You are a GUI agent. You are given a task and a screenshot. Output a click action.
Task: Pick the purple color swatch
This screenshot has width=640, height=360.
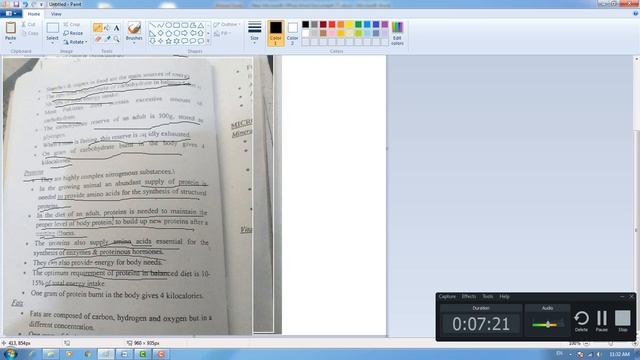[384, 24]
